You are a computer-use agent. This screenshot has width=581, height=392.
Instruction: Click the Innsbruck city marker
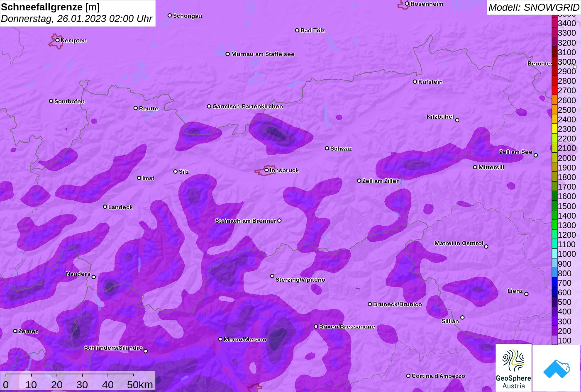266,170
